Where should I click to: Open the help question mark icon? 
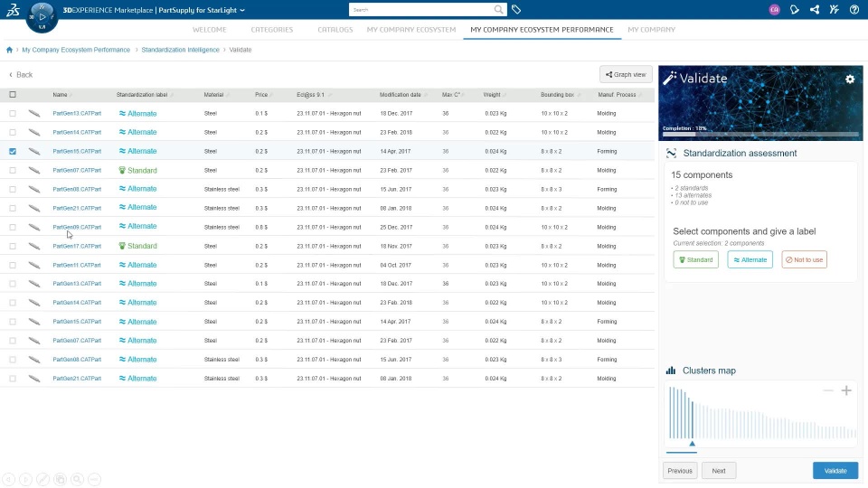click(854, 9)
